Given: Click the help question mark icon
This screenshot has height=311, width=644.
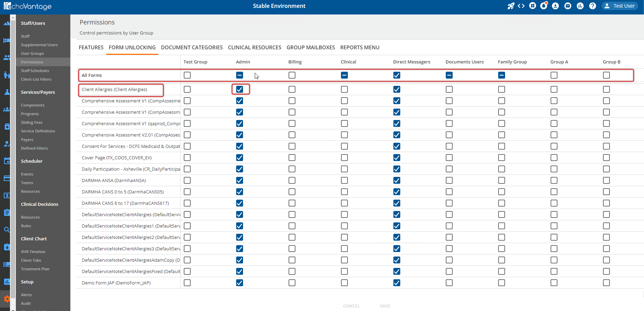Looking at the screenshot, I should [593, 6].
